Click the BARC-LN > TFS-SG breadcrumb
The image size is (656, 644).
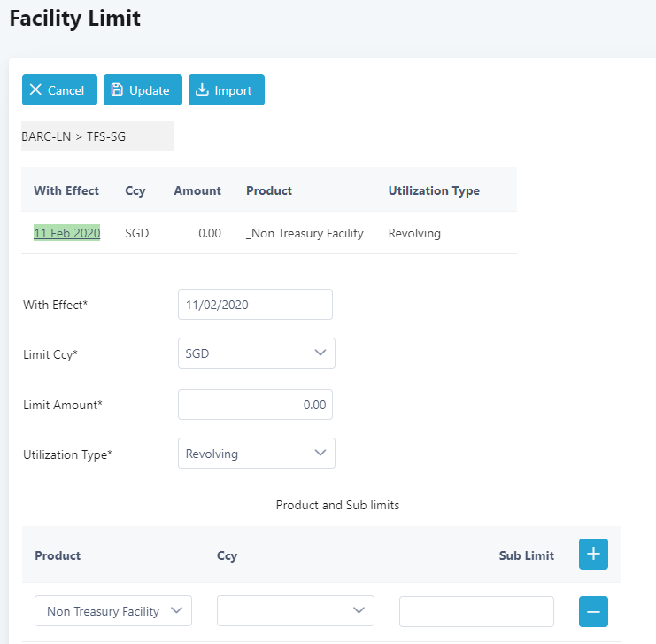coord(73,136)
